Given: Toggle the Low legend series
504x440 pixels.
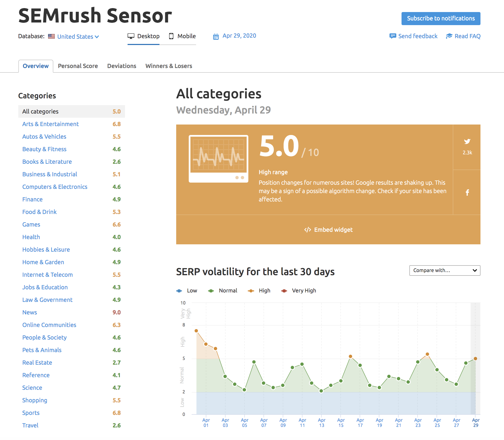Looking at the screenshot, I should (x=187, y=291).
